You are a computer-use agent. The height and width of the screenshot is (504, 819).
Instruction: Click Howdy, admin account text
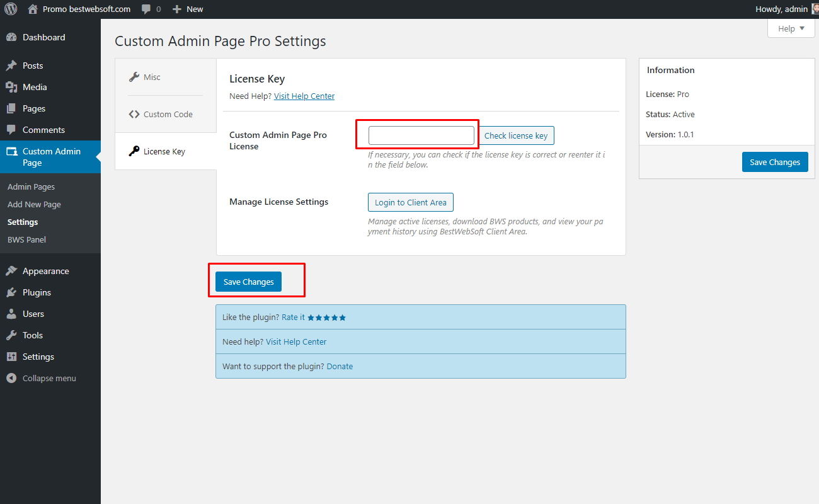tap(781, 9)
